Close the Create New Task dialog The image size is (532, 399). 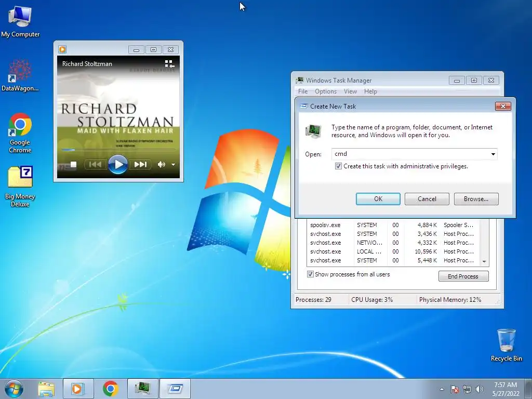click(x=503, y=106)
